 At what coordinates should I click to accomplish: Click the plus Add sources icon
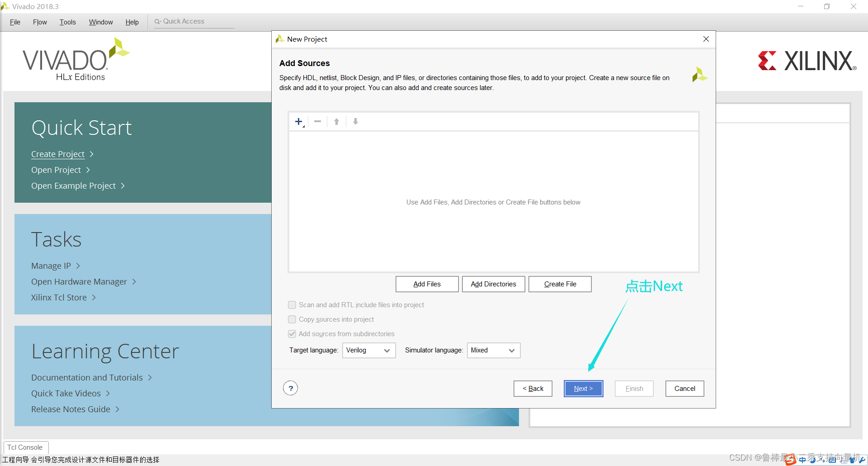click(x=299, y=121)
